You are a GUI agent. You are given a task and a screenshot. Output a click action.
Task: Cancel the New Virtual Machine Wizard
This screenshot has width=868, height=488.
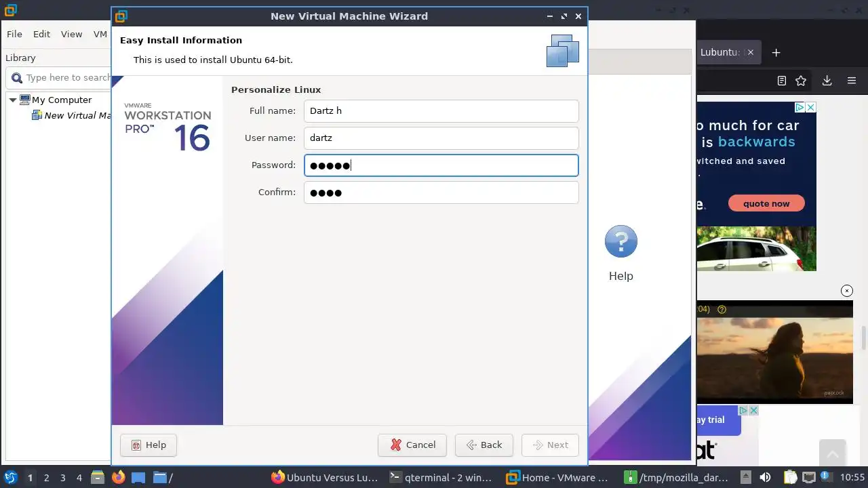pos(412,445)
